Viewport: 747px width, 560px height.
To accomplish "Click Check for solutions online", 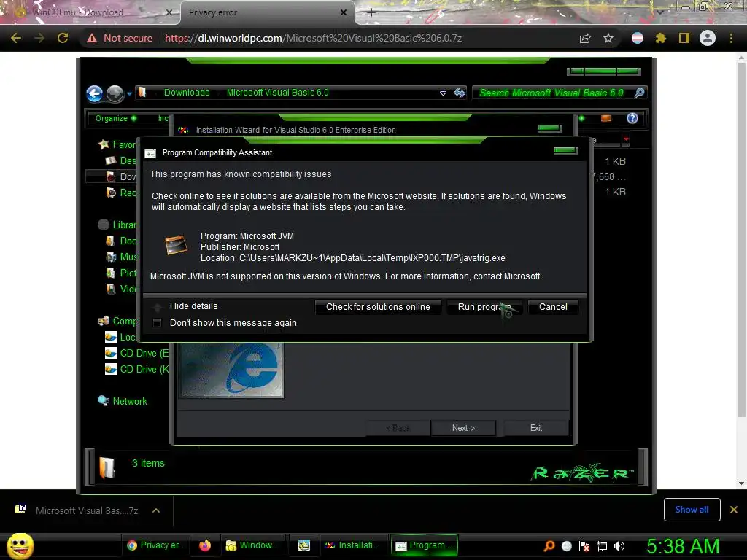I will pyautogui.click(x=378, y=307).
